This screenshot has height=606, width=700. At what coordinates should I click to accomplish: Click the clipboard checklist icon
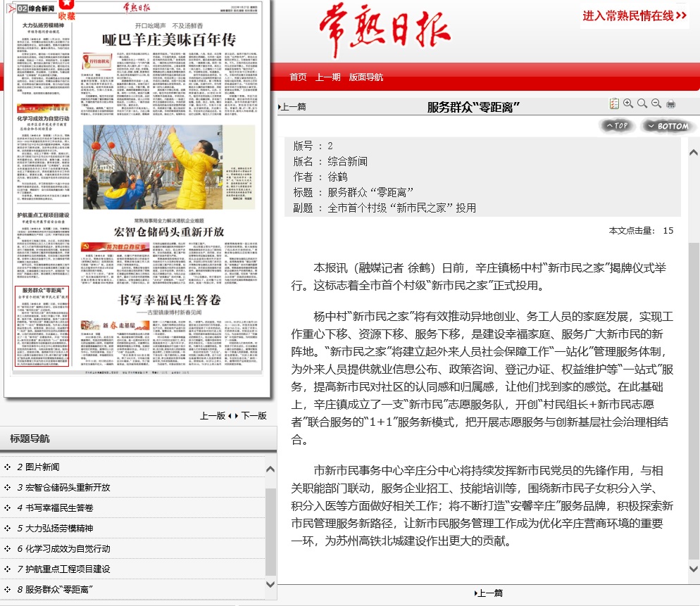point(614,103)
